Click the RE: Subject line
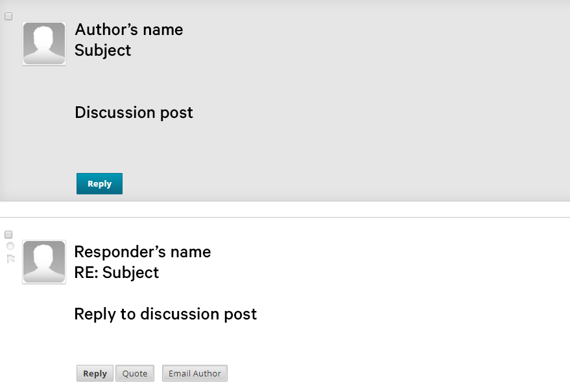The width and height of the screenshot is (570, 392). pos(117,273)
